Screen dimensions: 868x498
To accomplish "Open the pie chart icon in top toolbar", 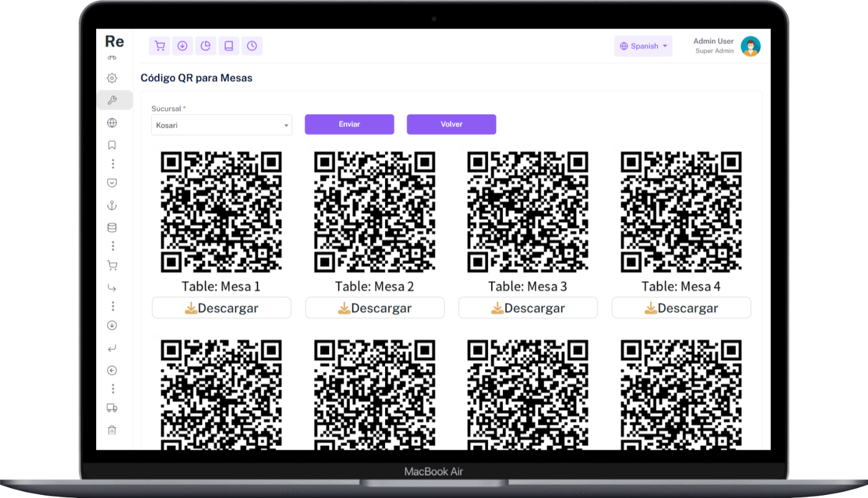I will pyautogui.click(x=205, y=46).
